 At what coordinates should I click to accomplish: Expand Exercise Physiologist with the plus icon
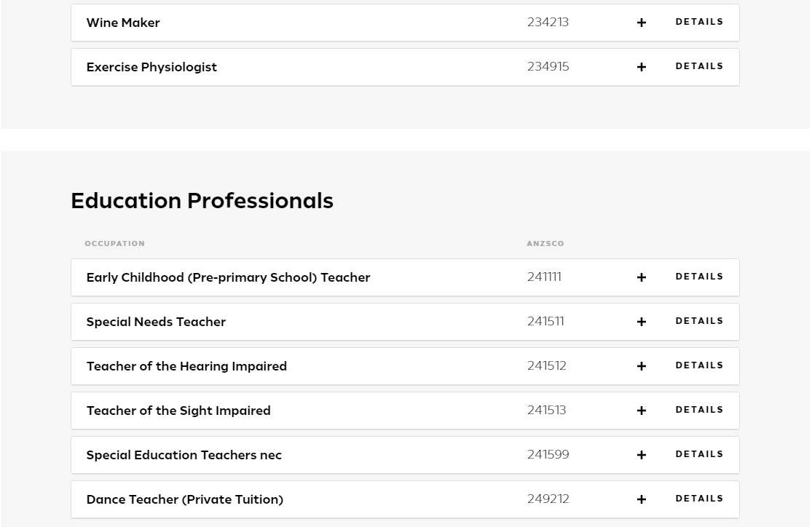click(641, 67)
